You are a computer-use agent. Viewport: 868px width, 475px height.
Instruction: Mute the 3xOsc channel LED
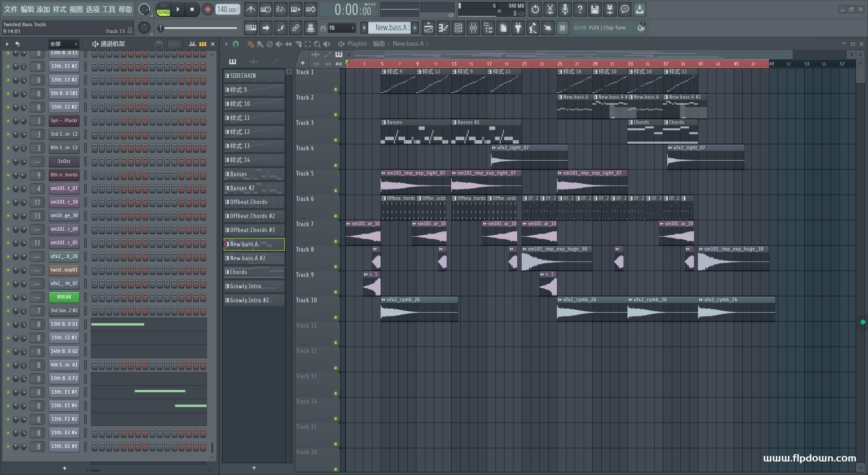pos(8,161)
